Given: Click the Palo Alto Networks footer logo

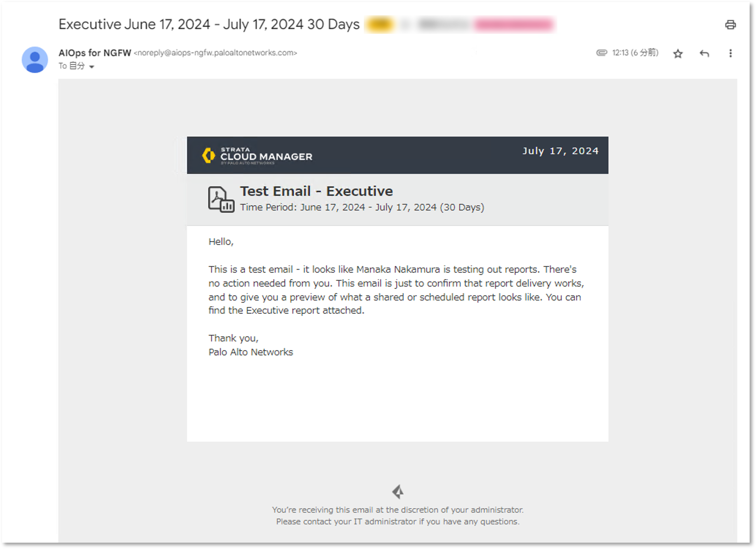Looking at the screenshot, I should pyautogui.click(x=398, y=492).
